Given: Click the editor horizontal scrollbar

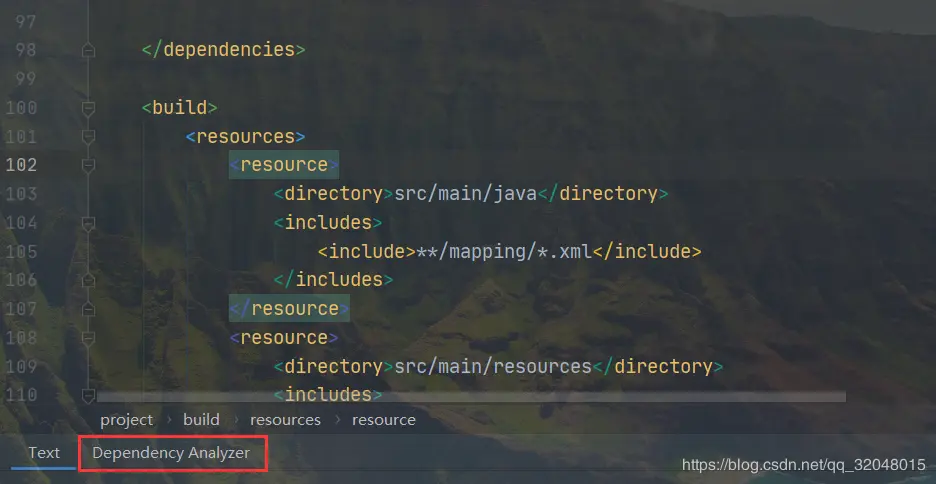Looking at the screenshot, I should [x=471, y=397].
